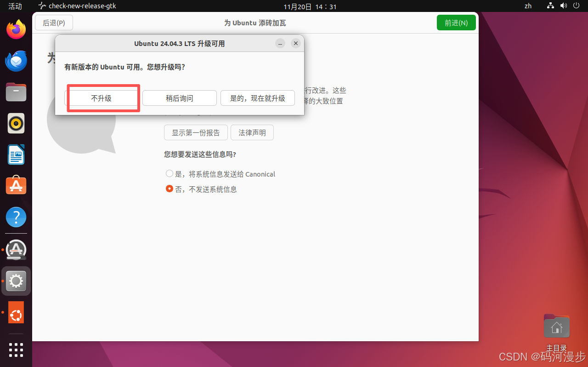
Task: Click 是的，现在就升级 button
Action: [x=258, y=98]
